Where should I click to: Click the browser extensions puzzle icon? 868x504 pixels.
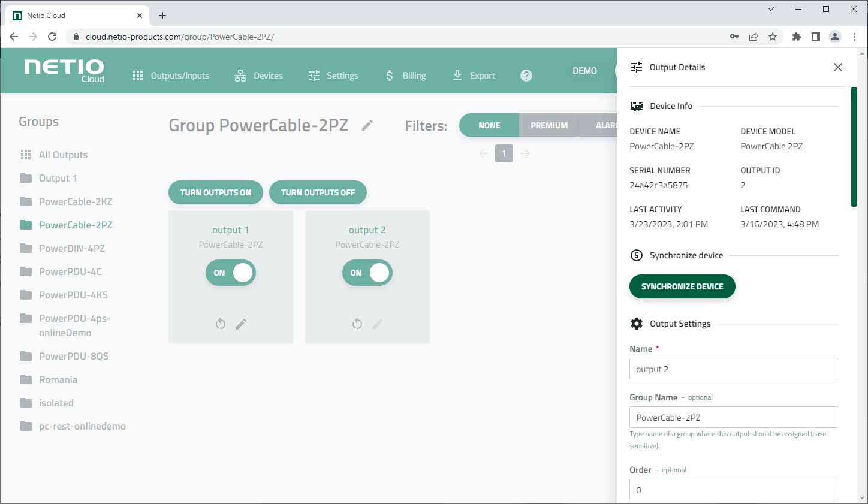(796, 37)
